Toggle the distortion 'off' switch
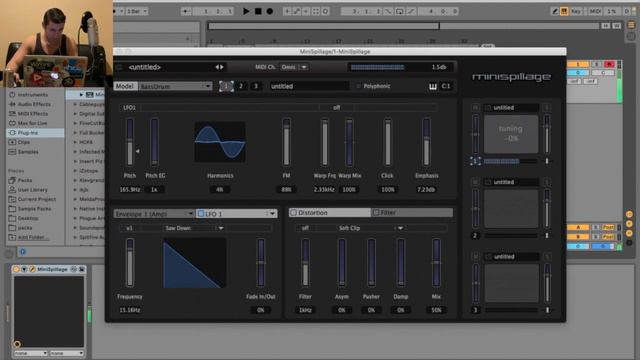 pos(305,228)
